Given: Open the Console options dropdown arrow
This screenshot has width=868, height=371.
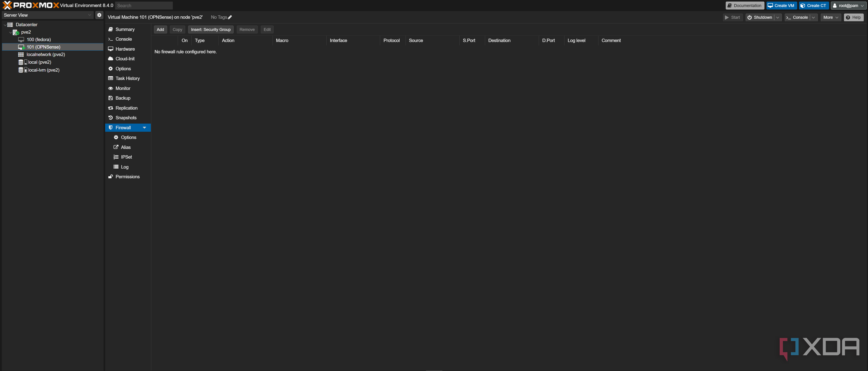Looking at the screenshot, I should point(814,17).
